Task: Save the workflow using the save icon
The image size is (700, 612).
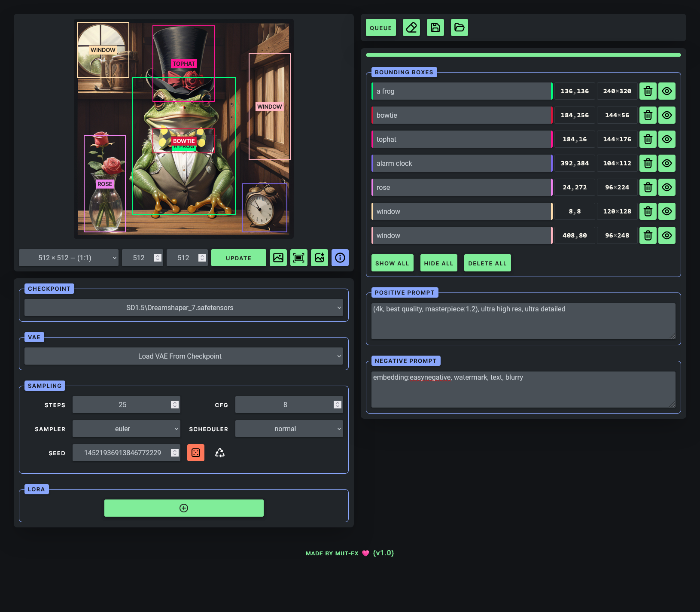Action: 435,27
